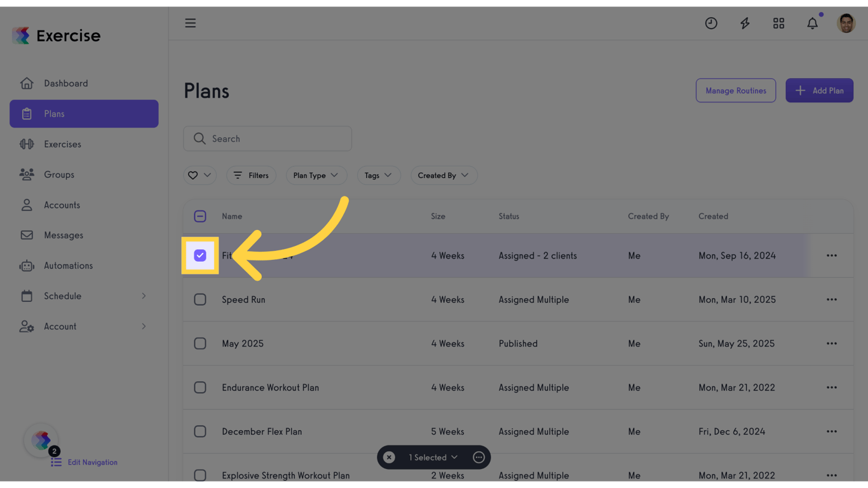
Task: Click the lightning quick-actions icon
Action: [745, 23]
